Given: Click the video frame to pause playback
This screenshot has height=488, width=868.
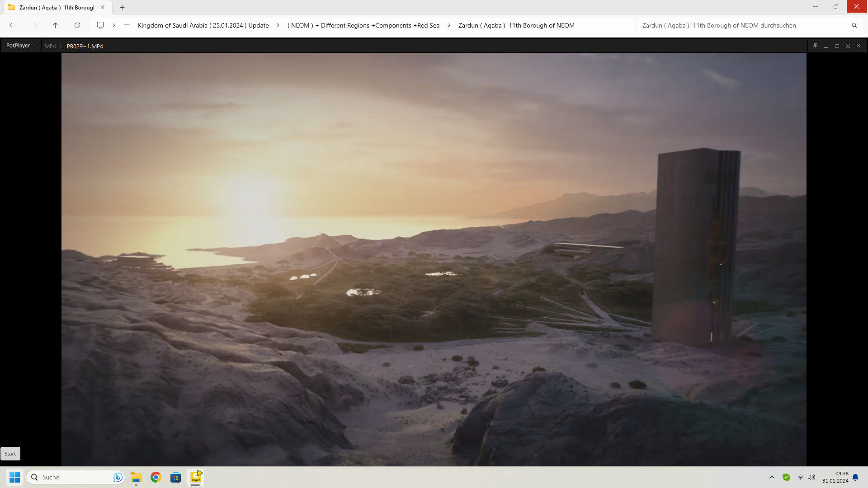Looking at the screenshot, I should click(x=434, y=259).
